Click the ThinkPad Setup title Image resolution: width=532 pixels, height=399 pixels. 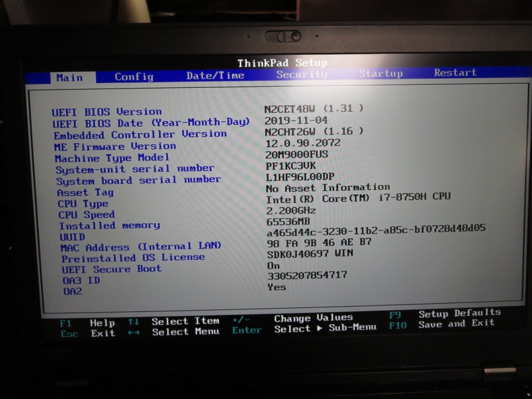pyautogui.click(x=282, y=63)
